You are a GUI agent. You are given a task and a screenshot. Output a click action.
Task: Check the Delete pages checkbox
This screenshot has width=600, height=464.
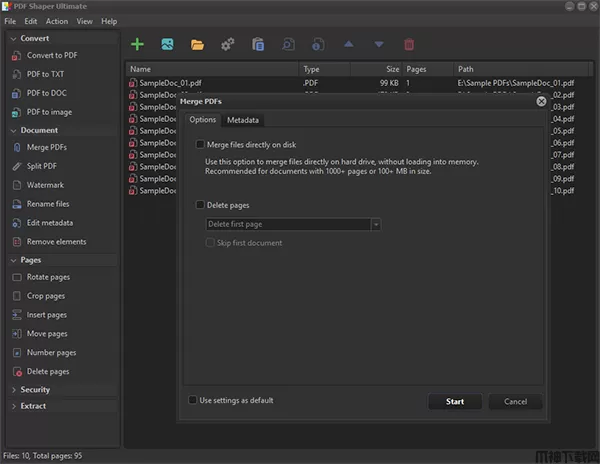tap(200, 205)
